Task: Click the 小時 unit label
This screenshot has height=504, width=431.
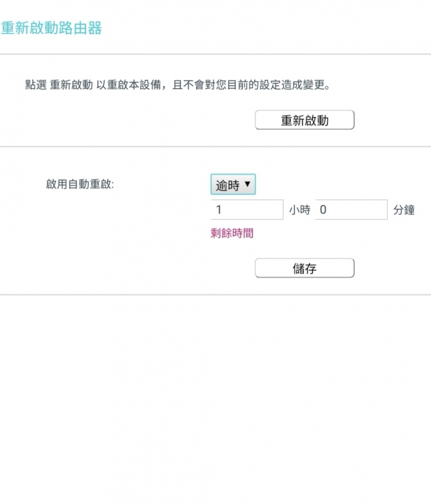Action: (299, 210)
